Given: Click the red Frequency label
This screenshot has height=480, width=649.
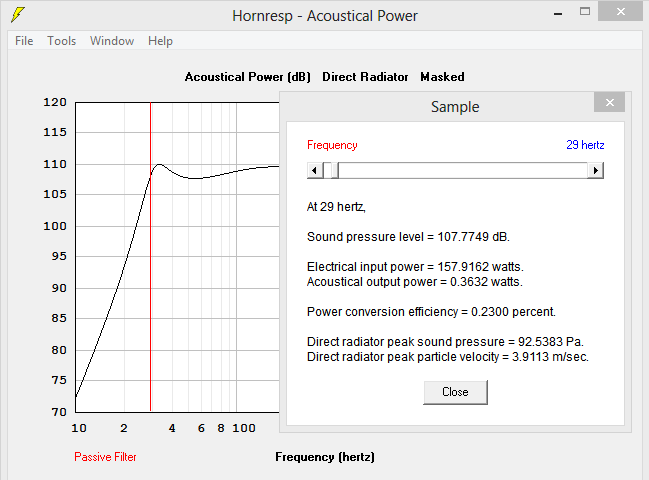Looking at the screenshot, I should point(332,145).
